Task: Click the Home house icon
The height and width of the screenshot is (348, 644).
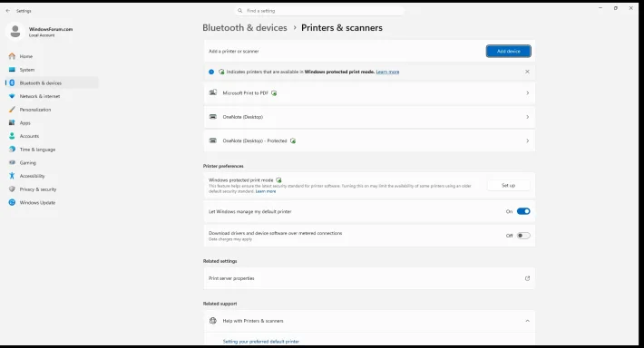Action: pos(12,56)
